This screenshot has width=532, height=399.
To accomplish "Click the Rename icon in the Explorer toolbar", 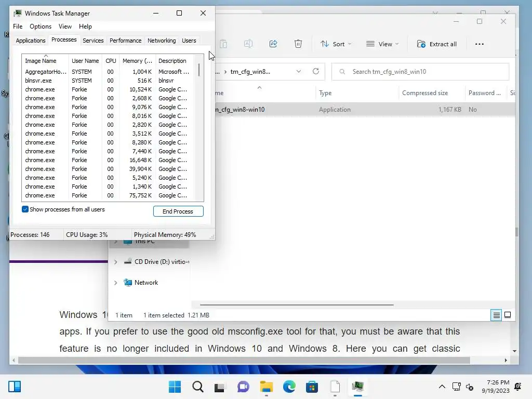I will click(x=248, y=44).
